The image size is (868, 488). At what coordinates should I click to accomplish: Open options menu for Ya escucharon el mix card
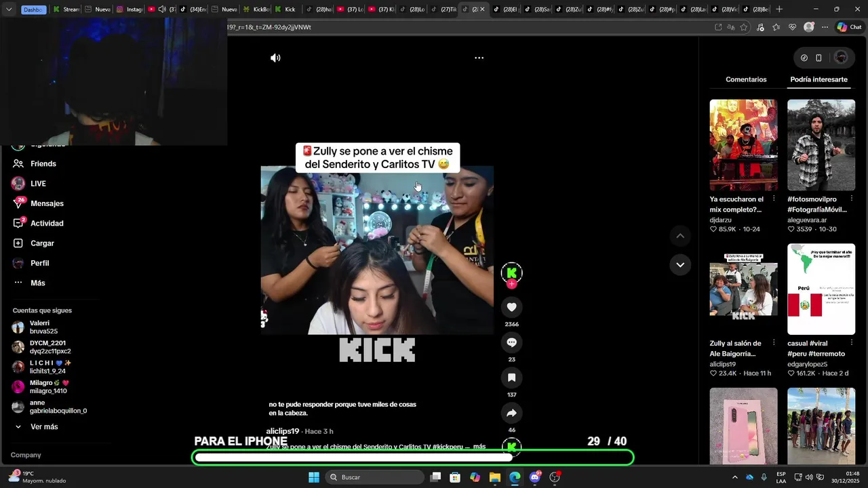coord(774,199)
